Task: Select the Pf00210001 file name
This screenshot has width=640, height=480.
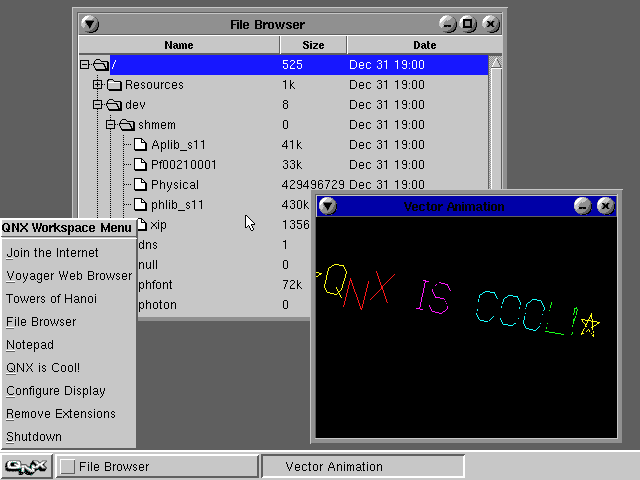Action: (x=184, y=165)
